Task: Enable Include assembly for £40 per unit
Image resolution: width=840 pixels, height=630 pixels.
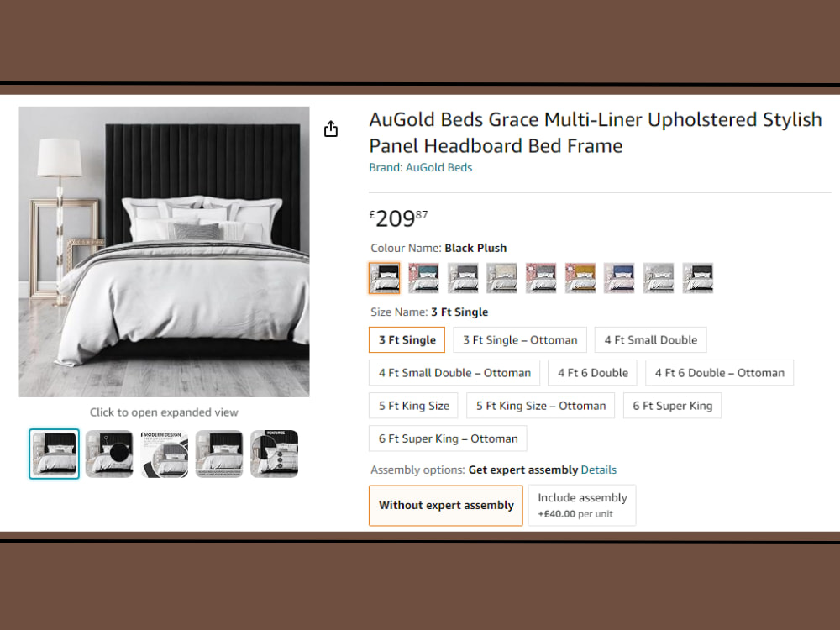Action: click(x=582, y=505)
